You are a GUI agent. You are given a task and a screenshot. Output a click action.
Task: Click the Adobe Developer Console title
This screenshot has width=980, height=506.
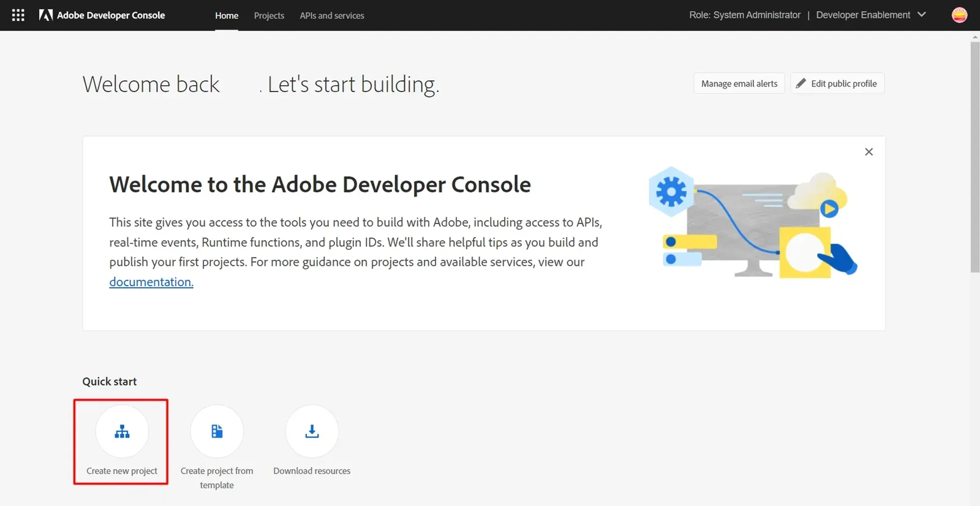[x=111, y=15]
